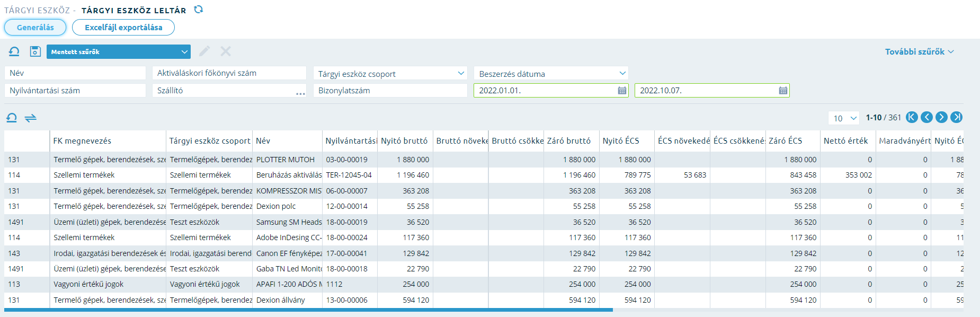Click the 17-00-00041 registration number

(x=350, y=253)
